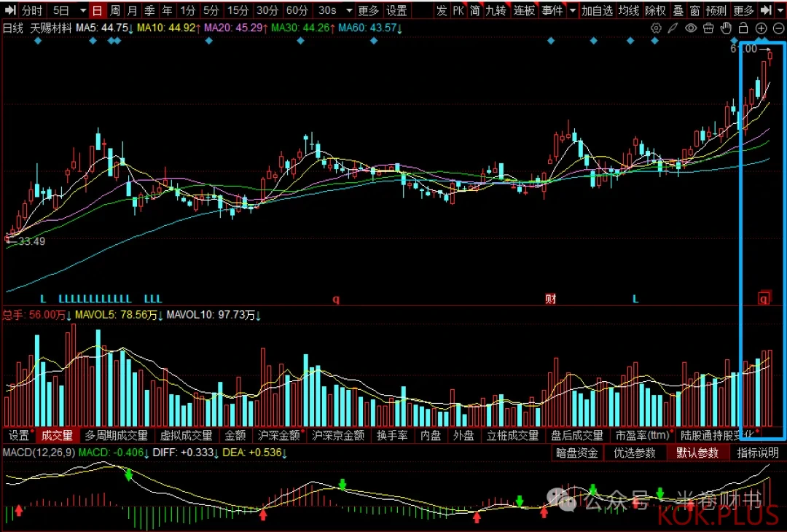The height and width of the screenshot is (532, 787).
Task: Toggle the chart lock icon
Action: coord(743,28)
